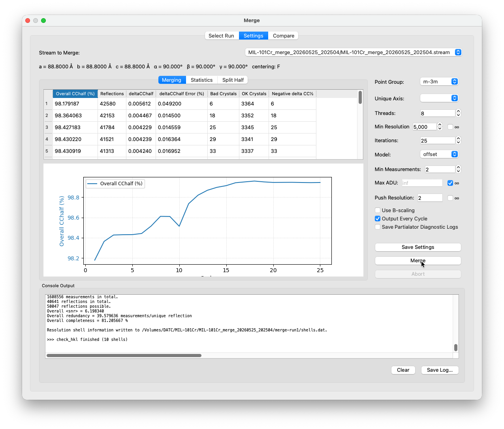Click the Threads value field
This screenshot has height=429, width=504.
[x=438, y=113]
